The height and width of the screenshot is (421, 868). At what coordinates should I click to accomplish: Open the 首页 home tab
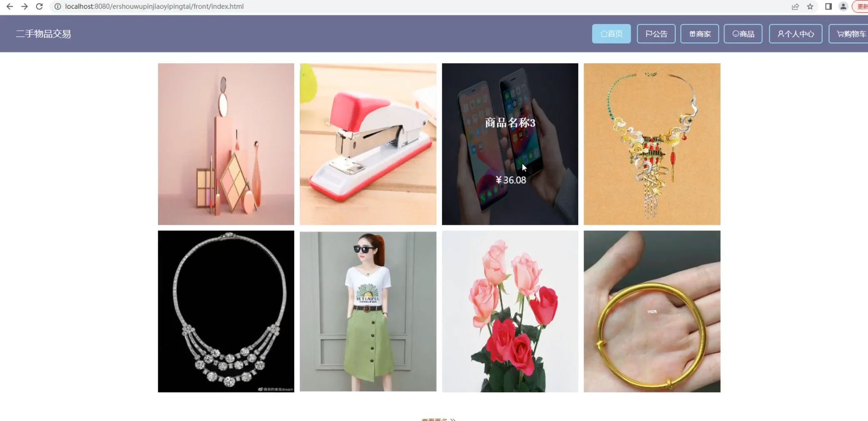coord(611,34)
